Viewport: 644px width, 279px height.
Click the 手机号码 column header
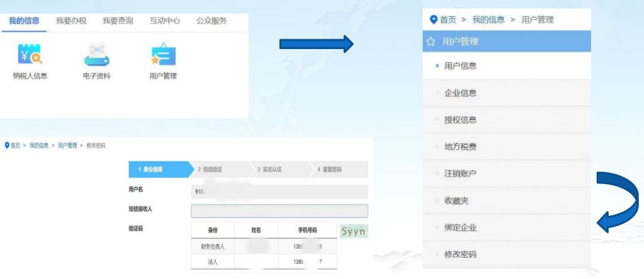point(308,231)
